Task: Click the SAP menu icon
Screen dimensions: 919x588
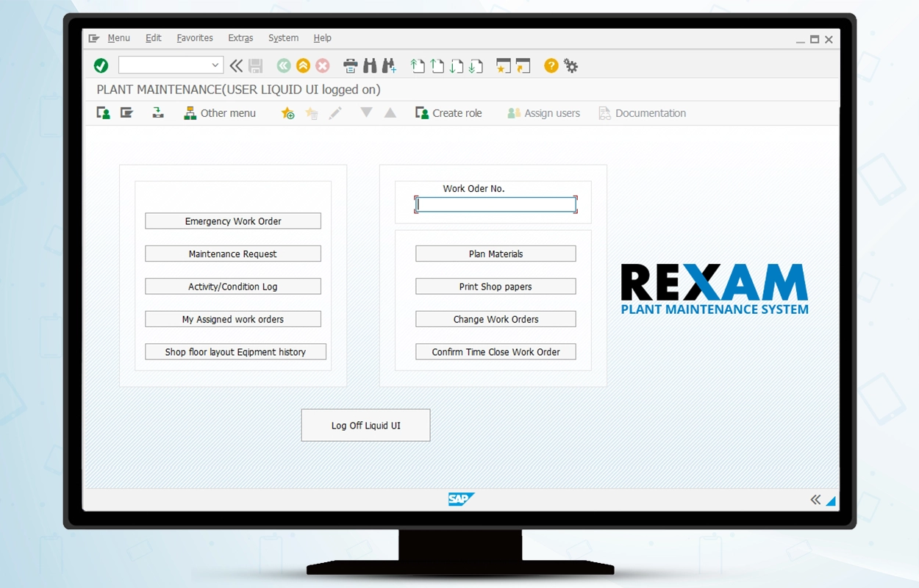Action: [126, 112]
